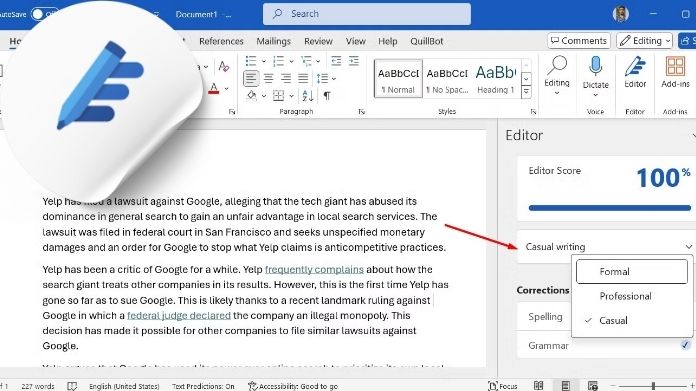Open the References tab
Image resolution: width=696 pixels, height=391 pixels.
click(x=221, y=41)
